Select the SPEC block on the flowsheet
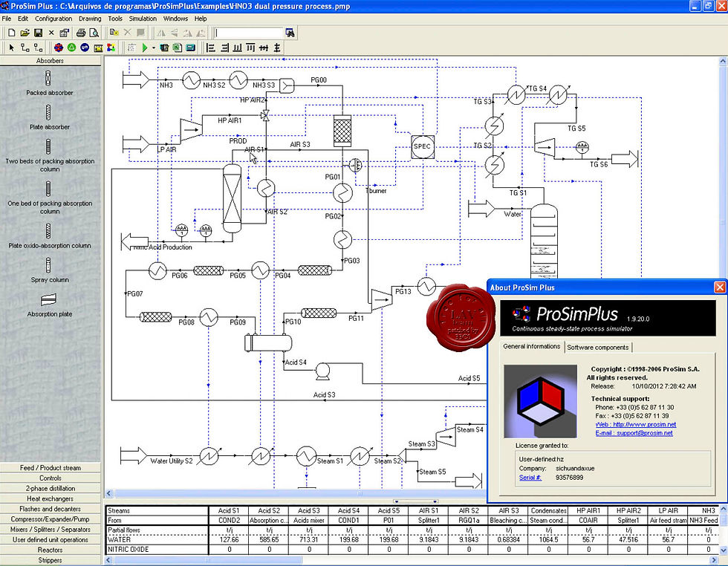Image resolution: width=728 pixels, height=566 pixels. [423, 147]
